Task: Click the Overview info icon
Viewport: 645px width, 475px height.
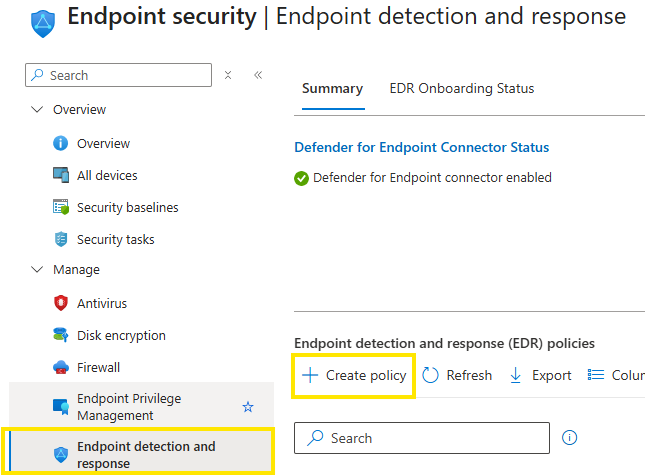Action: point(61,144)
